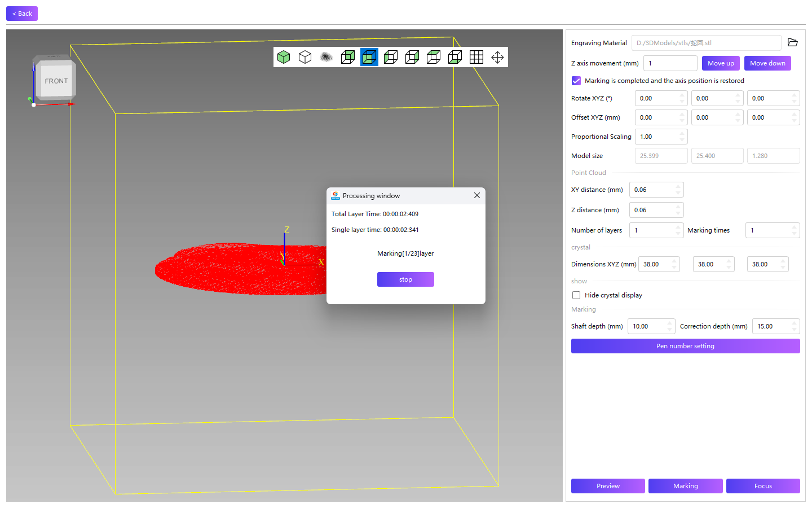Activate the four-arrow pan tool icon
The width and height of the screenshot is (812, 508).
click(497, 57)
